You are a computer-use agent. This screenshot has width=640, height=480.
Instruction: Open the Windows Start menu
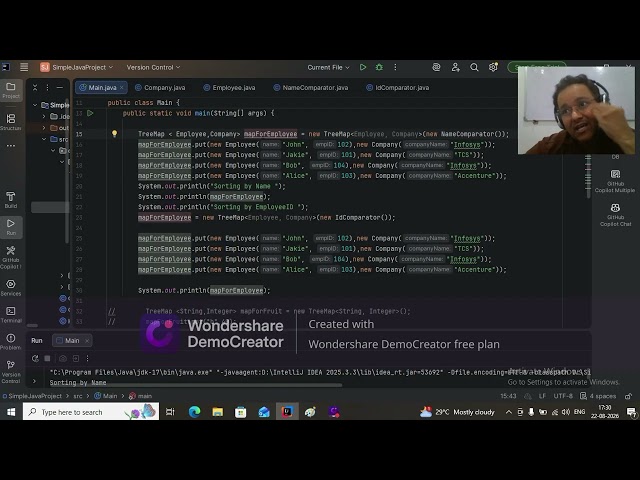11,412
